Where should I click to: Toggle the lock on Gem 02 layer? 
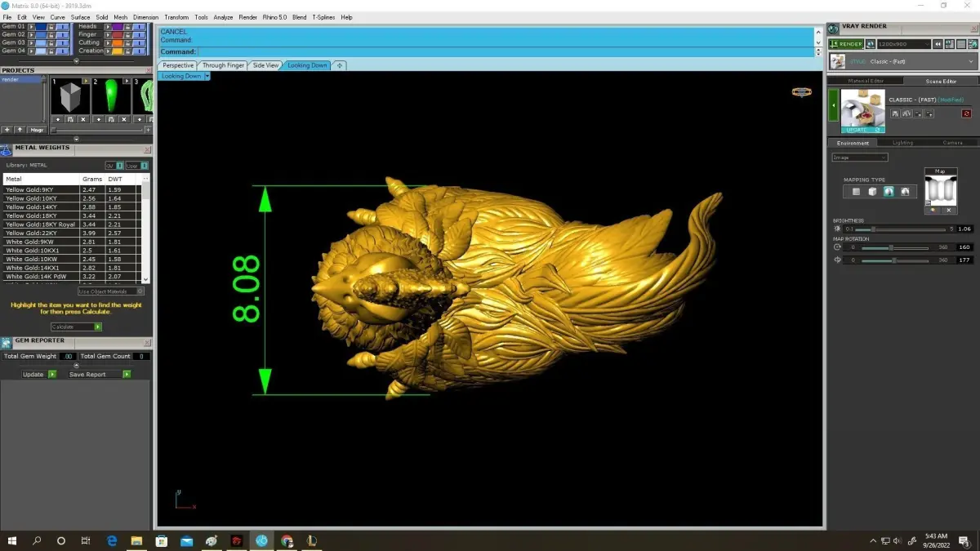[51, 35]
